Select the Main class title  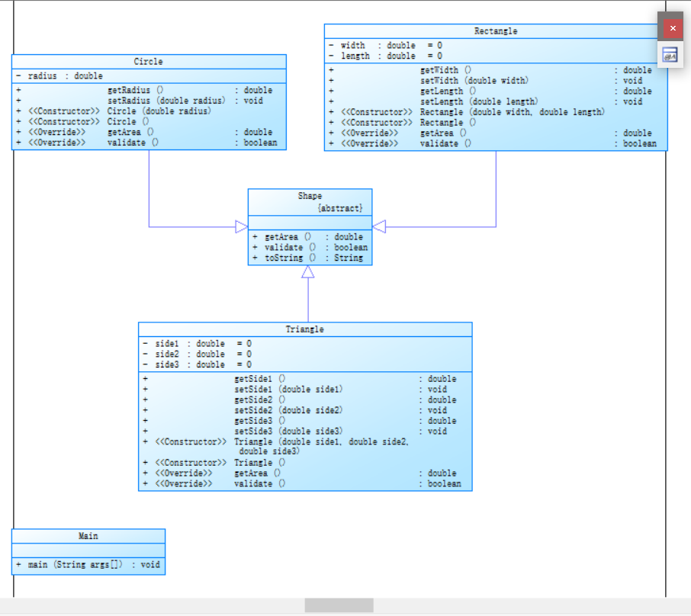pyautogui.click(x=88, y=536)
